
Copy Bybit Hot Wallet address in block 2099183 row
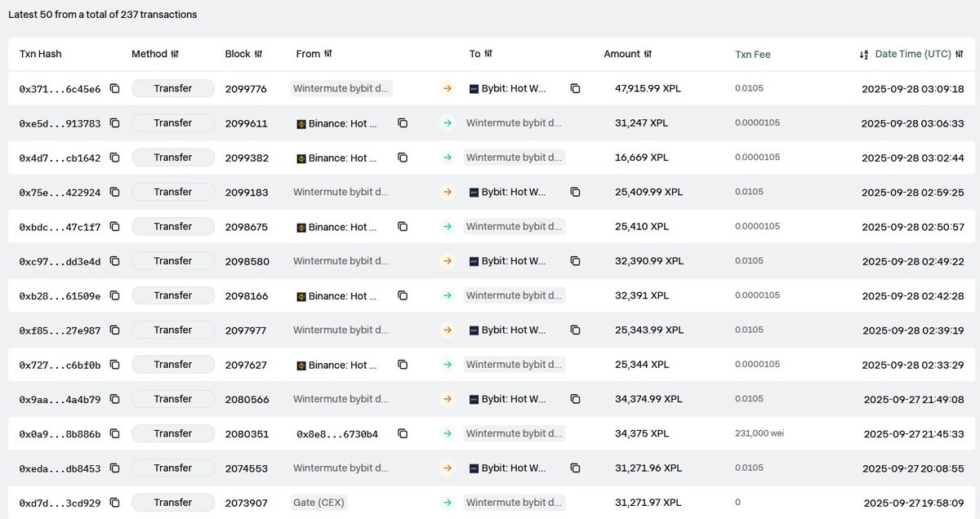(575, 192)
